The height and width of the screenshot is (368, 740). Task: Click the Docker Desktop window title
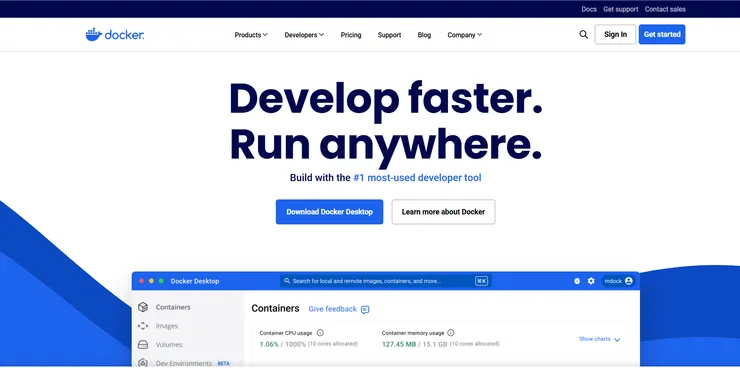pos(195,281)
